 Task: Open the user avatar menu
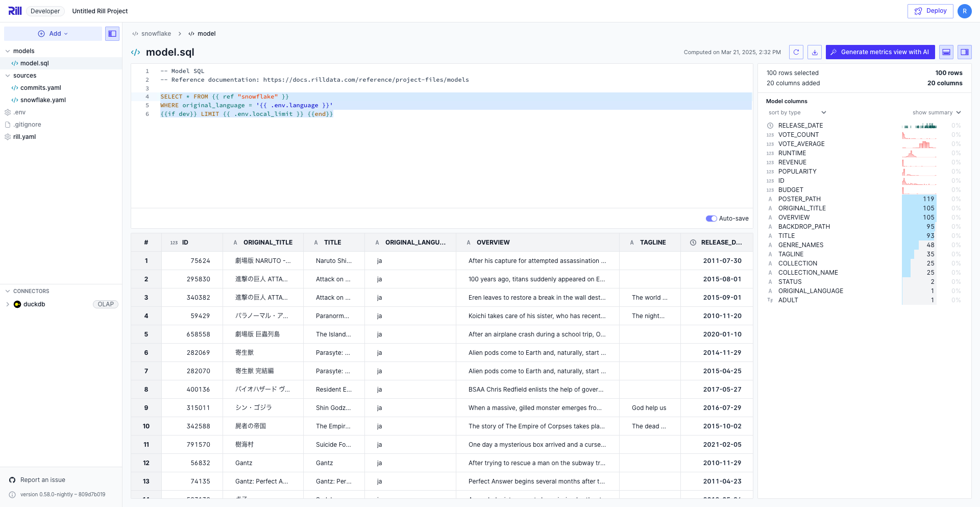point(964,11)
